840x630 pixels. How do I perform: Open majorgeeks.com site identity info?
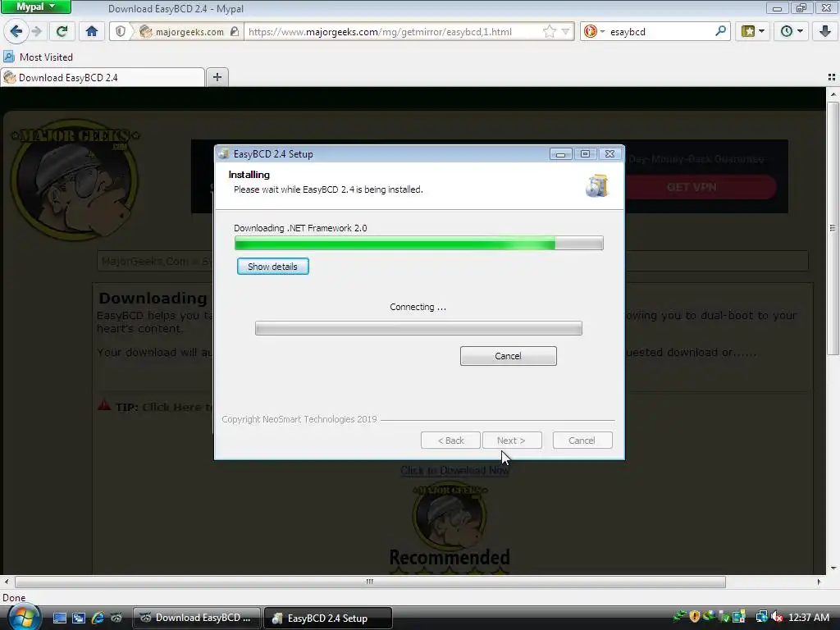pyautogui.click(x=182, y=32)
